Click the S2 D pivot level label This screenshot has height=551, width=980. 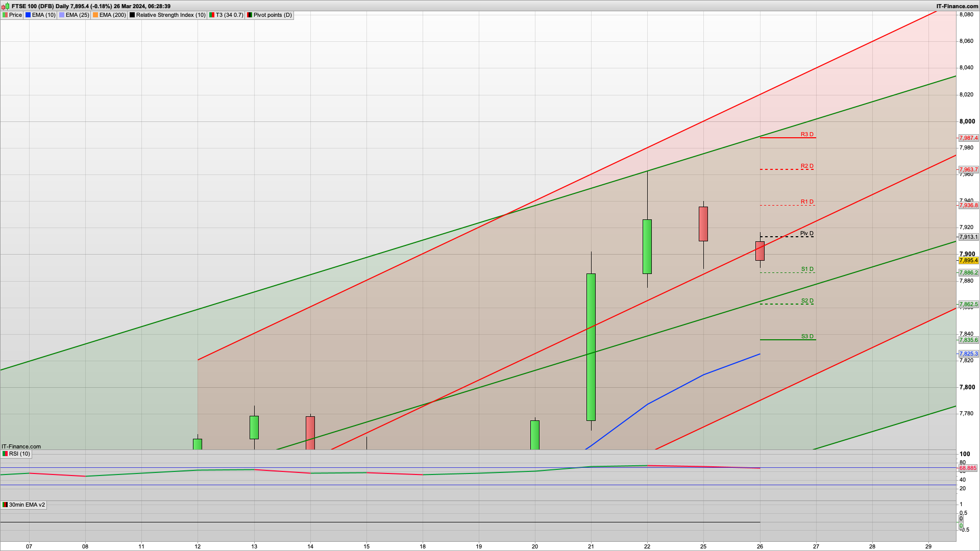(807, 300)
